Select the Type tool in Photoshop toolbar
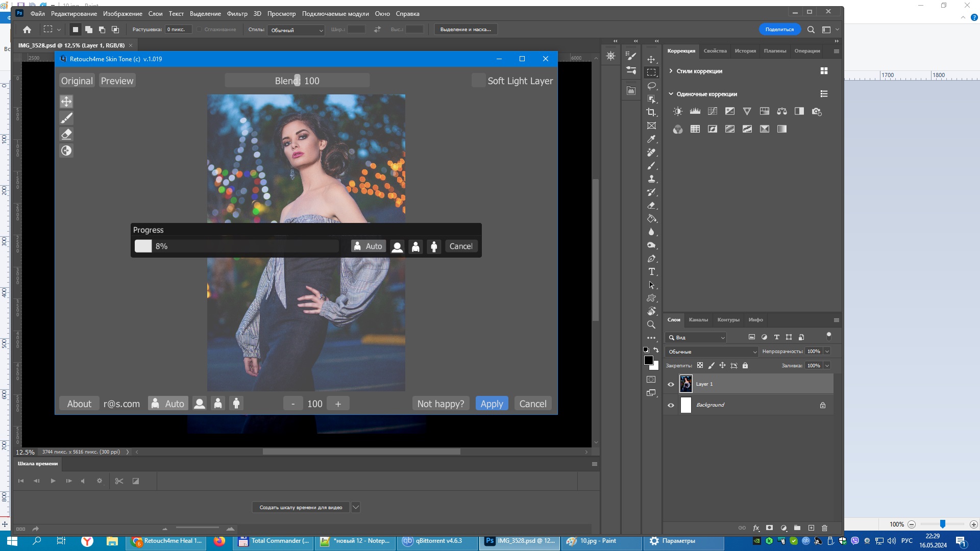Image resolution: width=980 pixels, height=551 pixels. (651, 272)
